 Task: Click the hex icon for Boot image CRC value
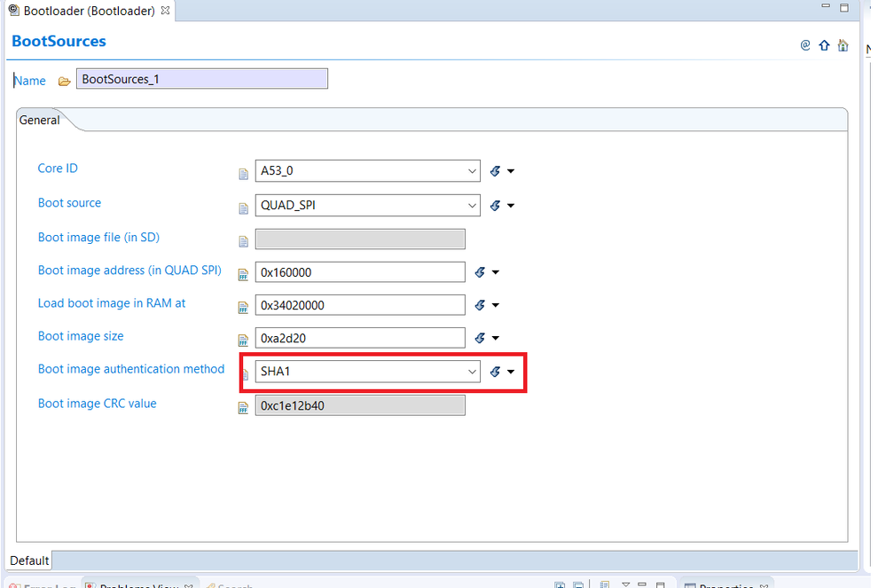244,408
